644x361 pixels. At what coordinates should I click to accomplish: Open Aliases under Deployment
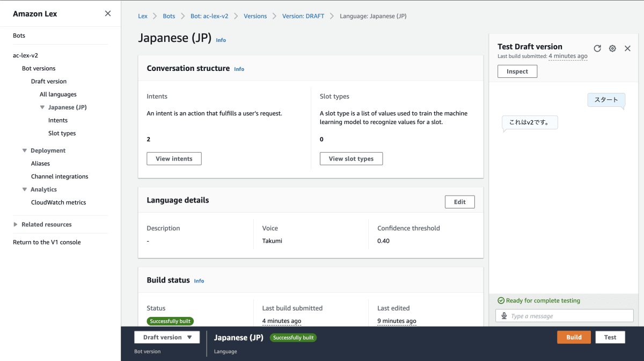[x=40, y=163]
